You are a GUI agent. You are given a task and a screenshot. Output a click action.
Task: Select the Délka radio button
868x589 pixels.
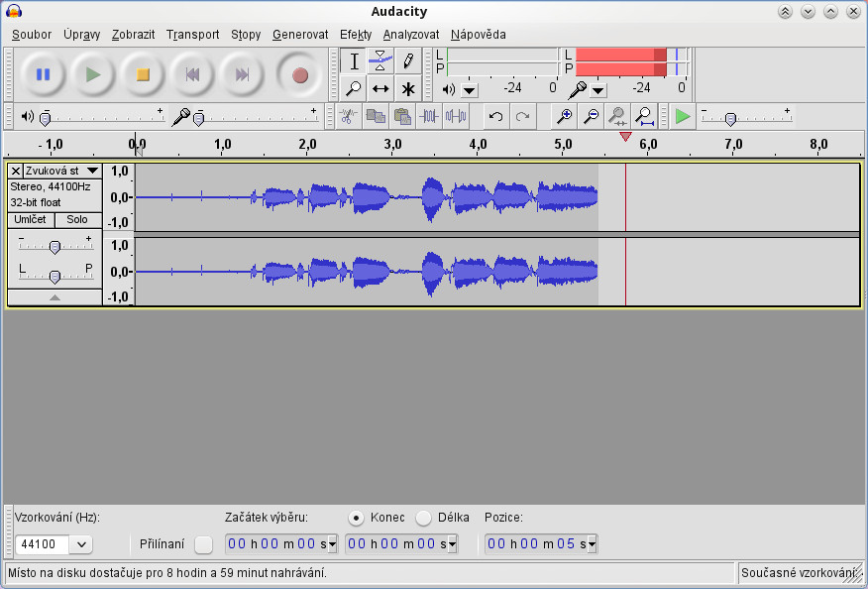click(x=423, y=518)
